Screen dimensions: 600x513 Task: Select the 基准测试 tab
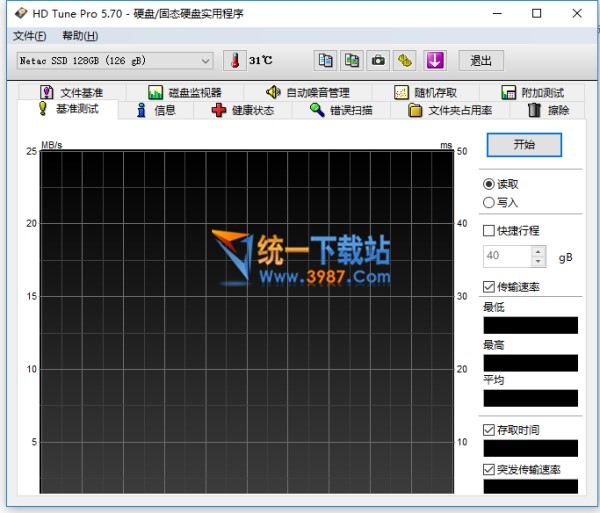(68, 109)
